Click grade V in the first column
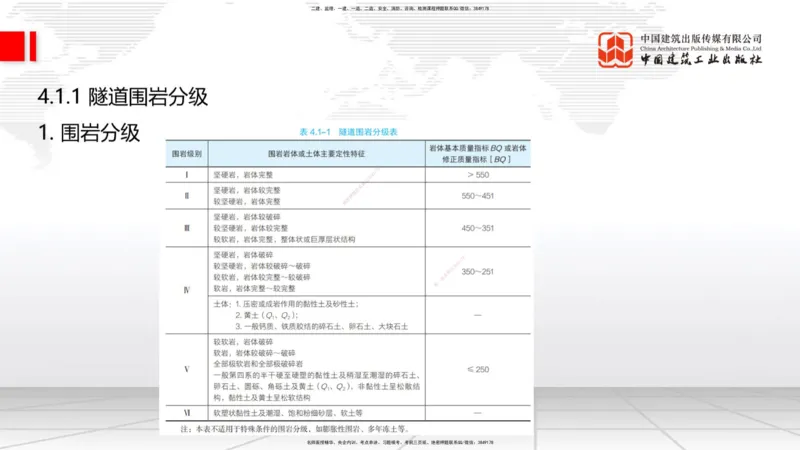 [x=187, y=369]
